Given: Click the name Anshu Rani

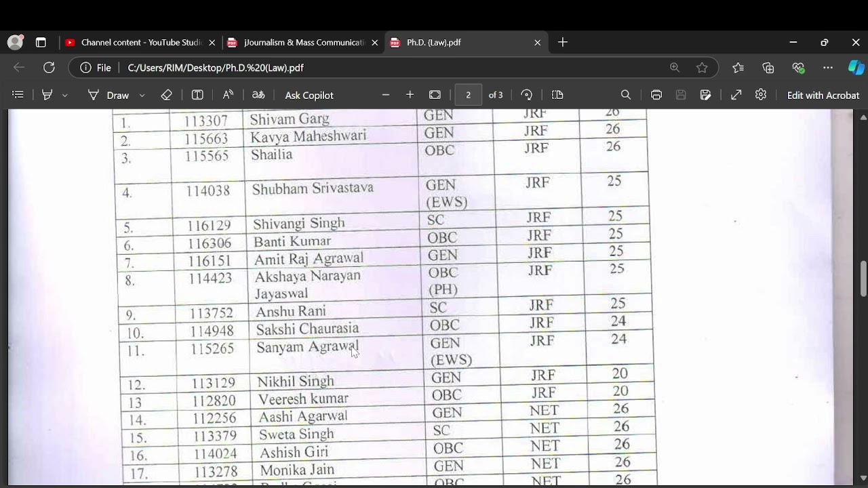Looking at the screenshot, I should (x=291, y=312).
